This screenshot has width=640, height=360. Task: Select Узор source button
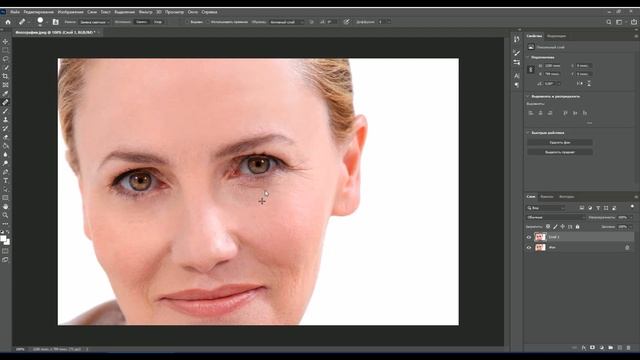(158, 22)
